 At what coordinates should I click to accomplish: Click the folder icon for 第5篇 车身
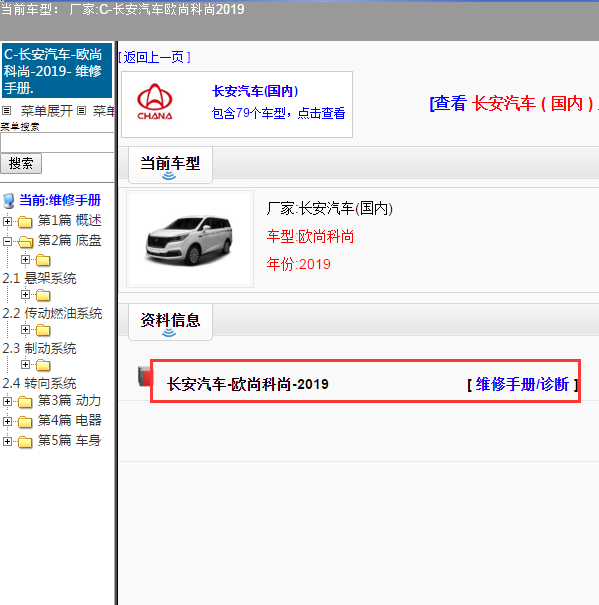(25, 441)
